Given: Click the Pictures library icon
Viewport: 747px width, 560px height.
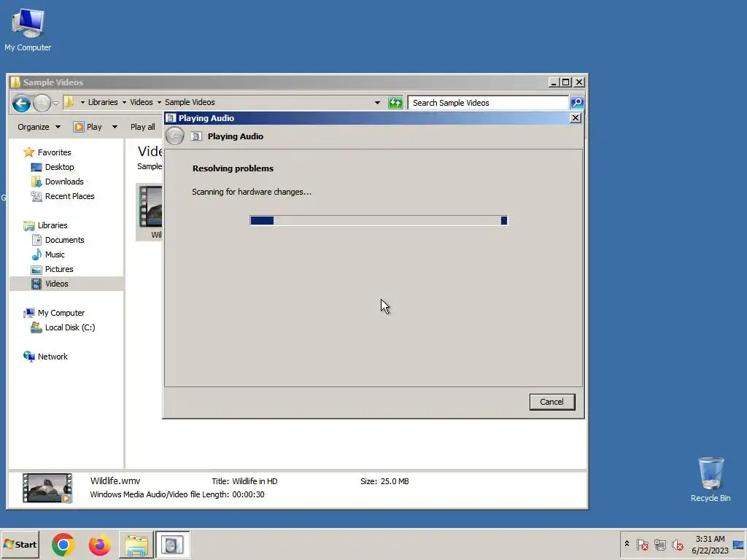Looking at the screenshot, I should (36, 270).
